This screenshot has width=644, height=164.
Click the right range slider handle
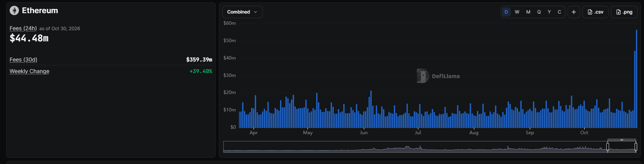636,147
